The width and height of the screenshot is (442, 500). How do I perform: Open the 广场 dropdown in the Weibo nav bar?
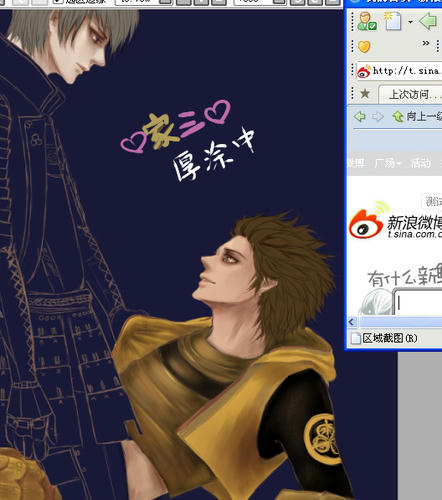pos(388,163)
